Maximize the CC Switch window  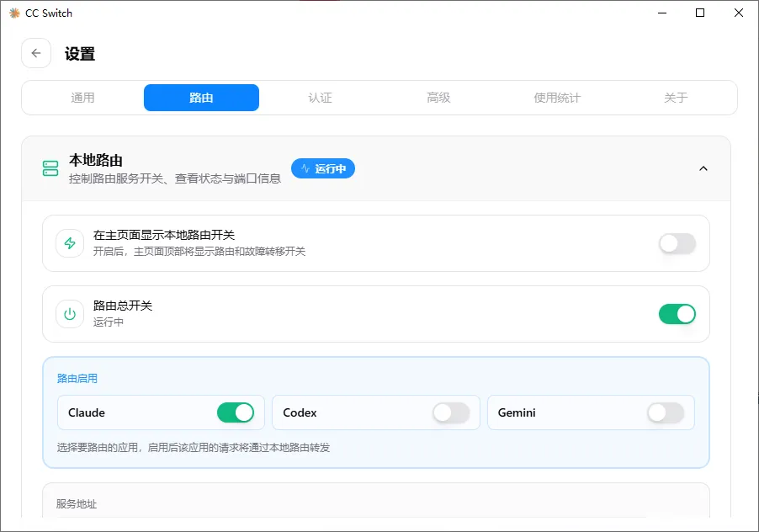coord(700,13)
